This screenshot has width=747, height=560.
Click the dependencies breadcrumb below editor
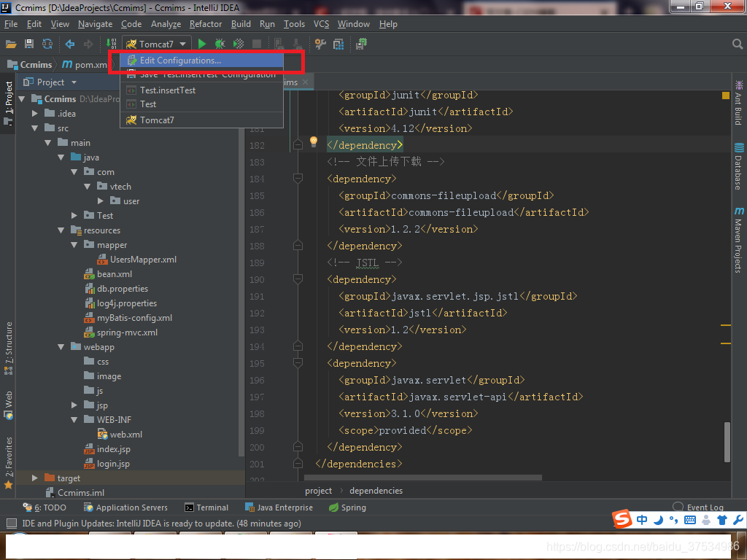[x=376, y=491]
